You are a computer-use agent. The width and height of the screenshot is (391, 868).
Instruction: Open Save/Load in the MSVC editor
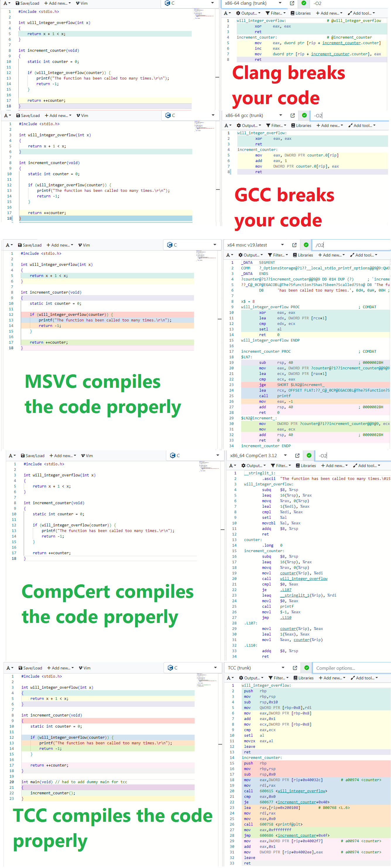point(30,245)
